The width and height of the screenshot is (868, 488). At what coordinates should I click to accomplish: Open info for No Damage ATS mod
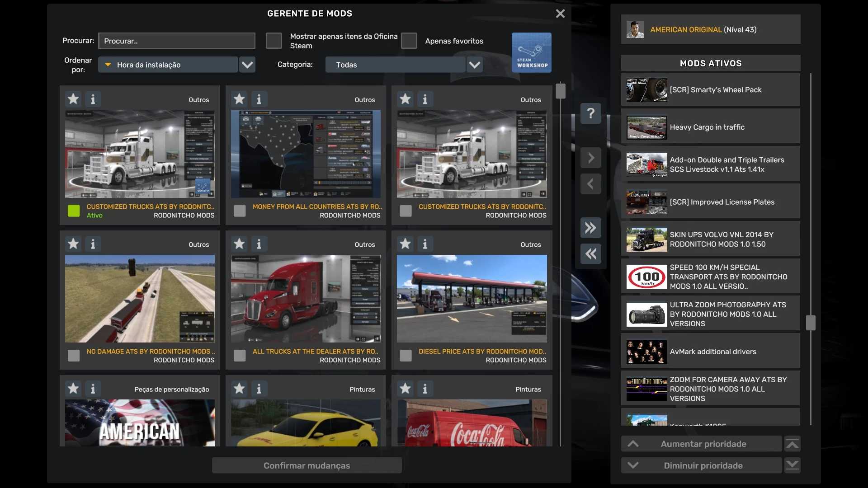93,244
